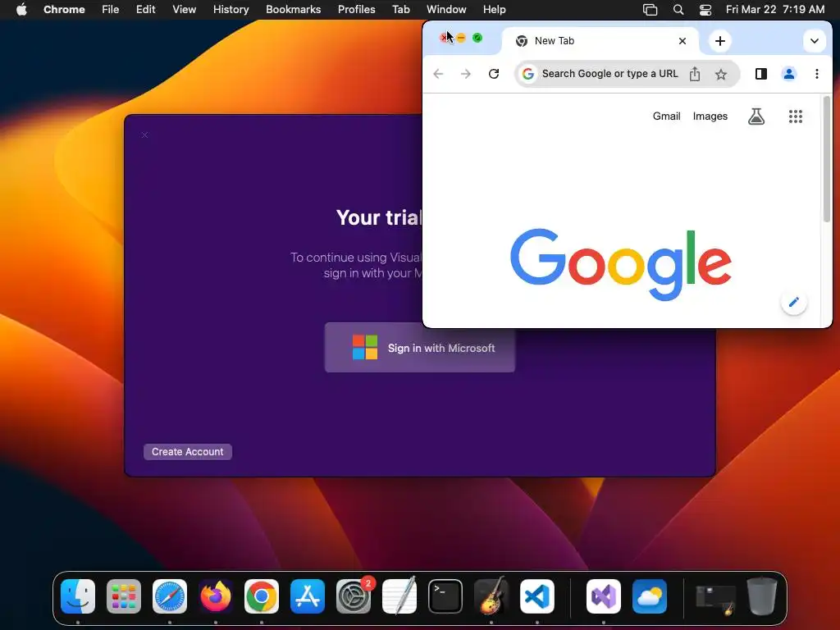Screen dimensions: 840x630
Task: Click the Create Account button
Action: pos(188,452)
